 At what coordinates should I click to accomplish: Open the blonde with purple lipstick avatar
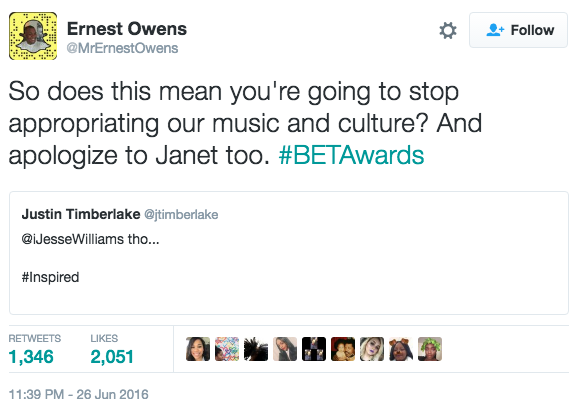[x=372, y=349]
